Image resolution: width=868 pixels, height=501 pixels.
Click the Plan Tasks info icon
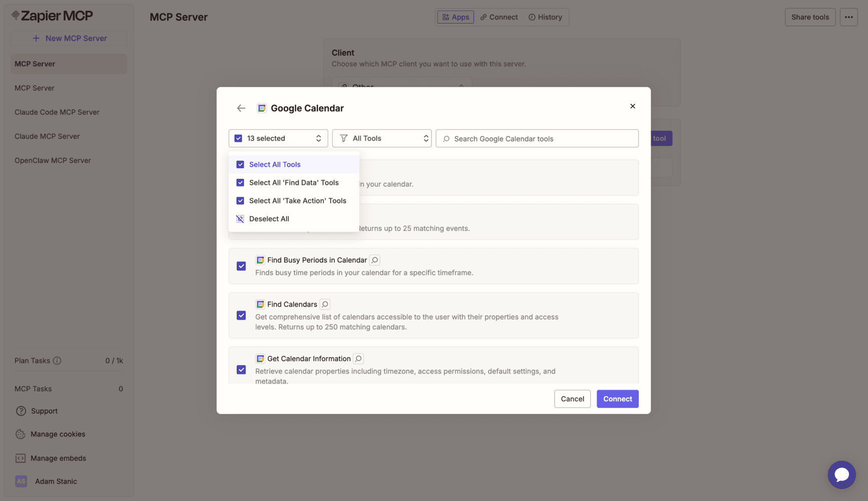[x=57, y=361]
